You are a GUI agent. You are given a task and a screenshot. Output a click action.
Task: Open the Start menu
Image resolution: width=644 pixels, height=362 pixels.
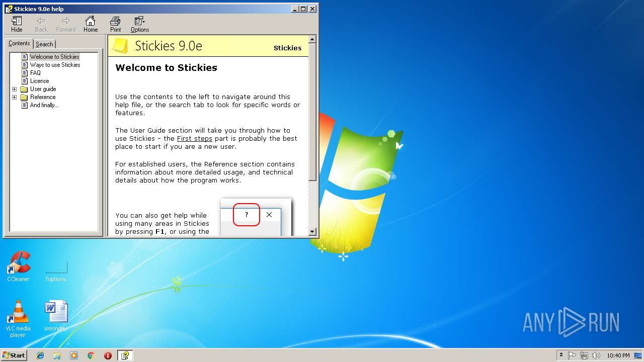point(14,355)
